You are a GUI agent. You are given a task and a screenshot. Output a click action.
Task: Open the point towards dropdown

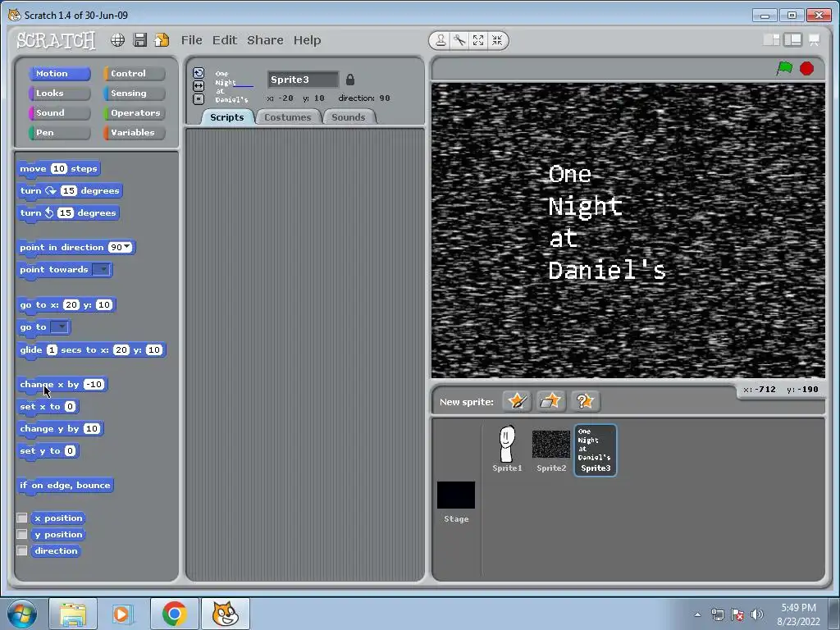click(x=101, y=269)
